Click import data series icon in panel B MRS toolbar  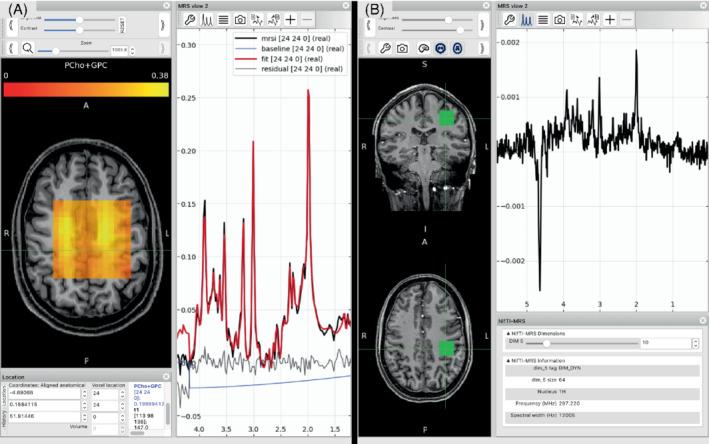click(x=577, y=20)
